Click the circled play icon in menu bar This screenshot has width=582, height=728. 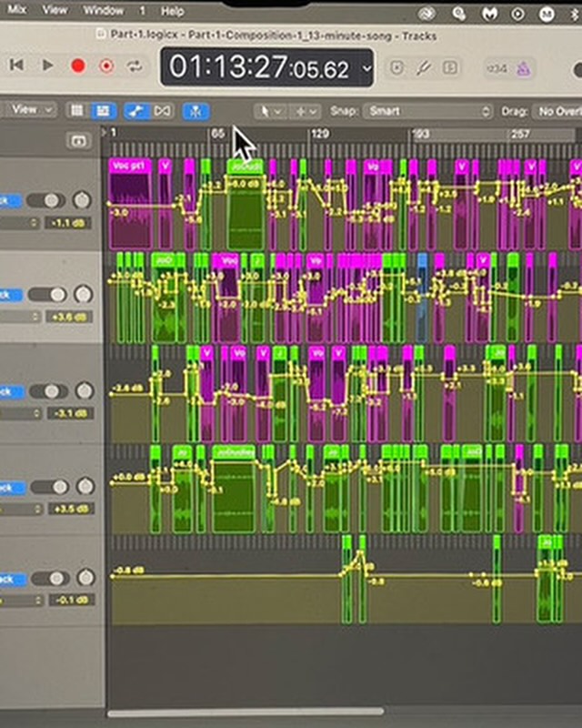click(x=517, y=15)
